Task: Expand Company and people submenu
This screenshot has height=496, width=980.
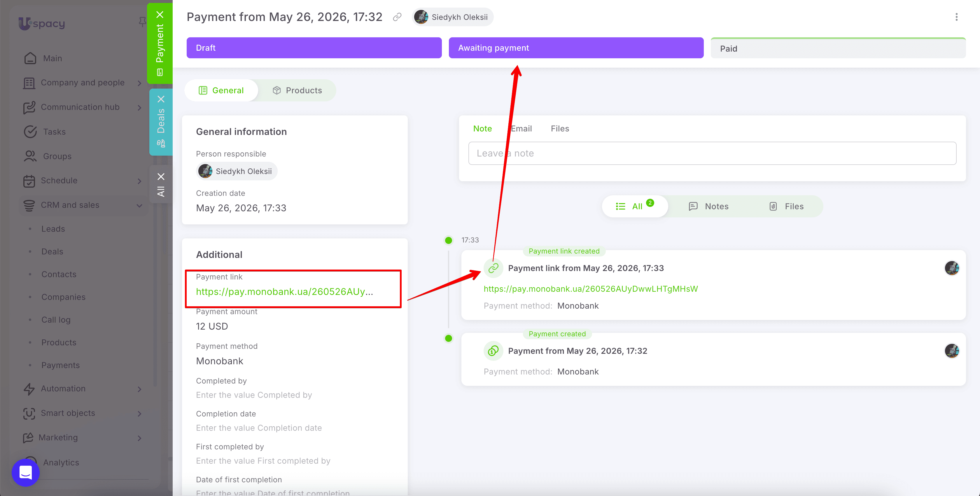Action: tap(140, 83)
